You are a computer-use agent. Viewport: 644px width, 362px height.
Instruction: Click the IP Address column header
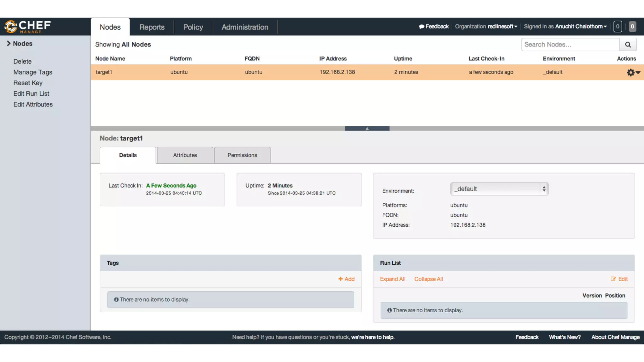(x=333, y=58)
